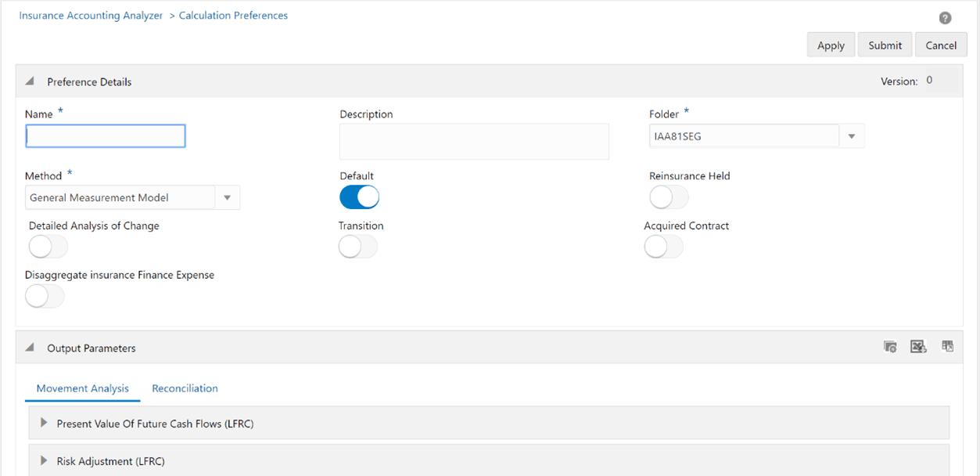Enable the Reinsurance Held toggle
Image resolution: width=980 pixels, height=476 pixels.
coord(669,197)
